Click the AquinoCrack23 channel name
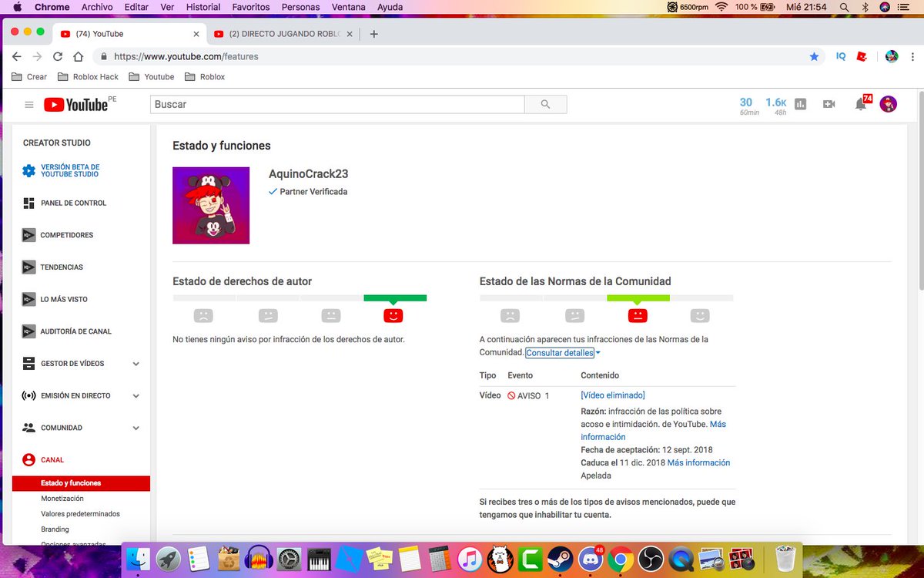 (x=308, y=174)
